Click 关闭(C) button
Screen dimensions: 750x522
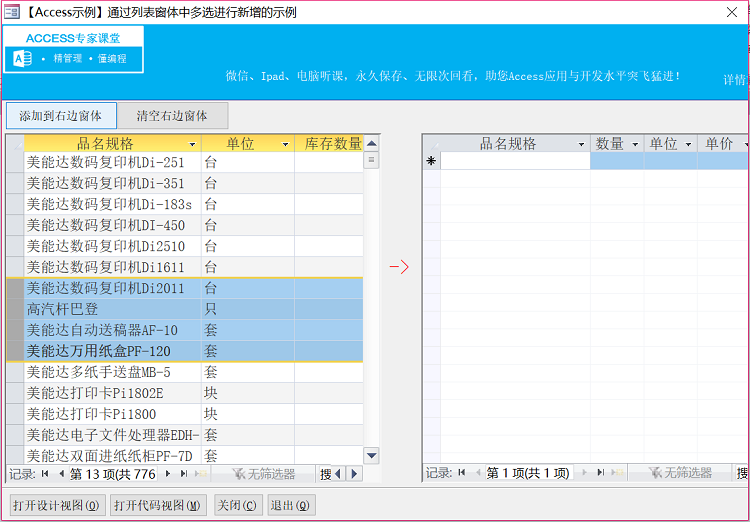tap(238, 505)
